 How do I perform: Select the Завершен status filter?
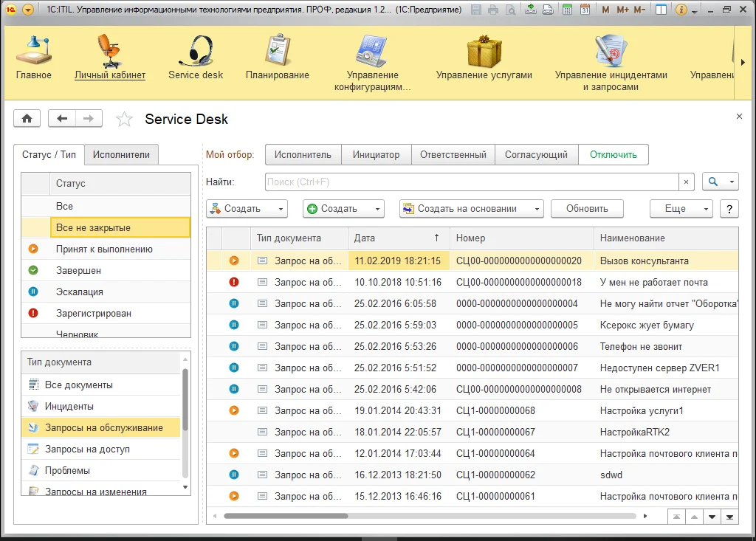(x=106, y=270)
